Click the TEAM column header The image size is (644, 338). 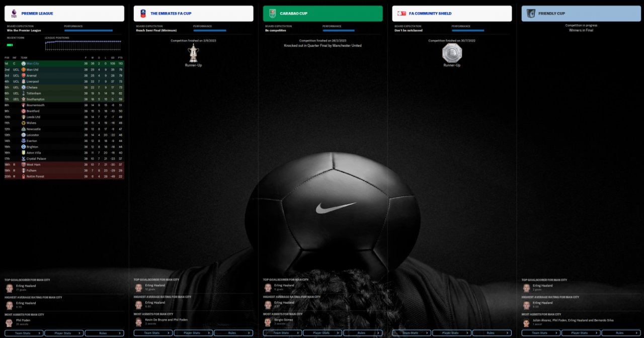click(24, 58)
